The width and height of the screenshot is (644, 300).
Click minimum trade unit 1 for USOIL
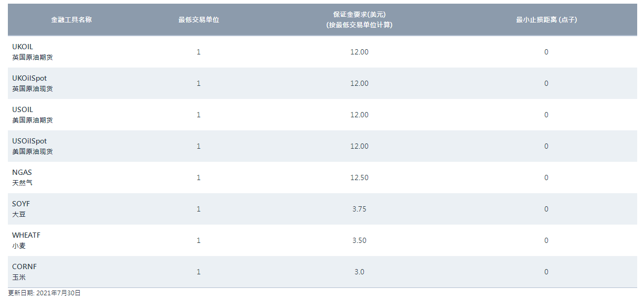click(198, 115)
